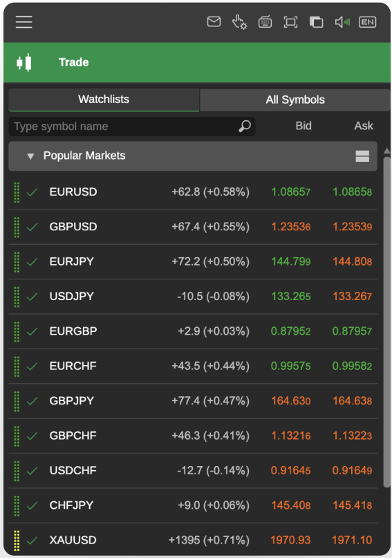Toggle the XAUUSD checkmark
The width and height of the screenshot is (392, 558).
click(32, 540)
